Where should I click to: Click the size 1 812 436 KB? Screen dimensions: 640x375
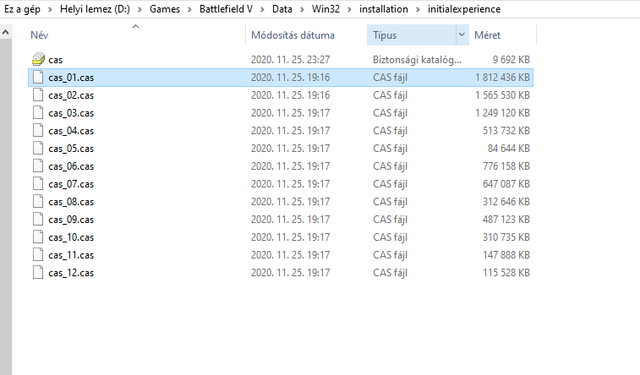pos(502,77)
